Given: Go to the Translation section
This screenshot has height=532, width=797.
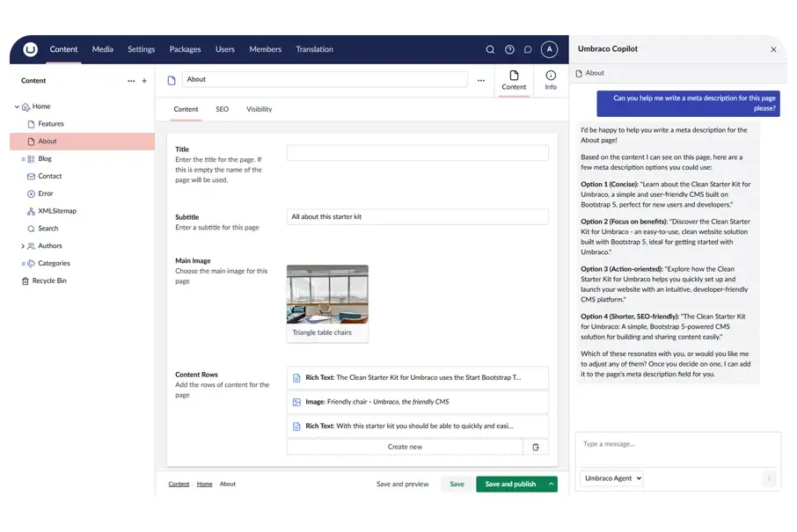Looking at the screenshot, I should 315,49.
